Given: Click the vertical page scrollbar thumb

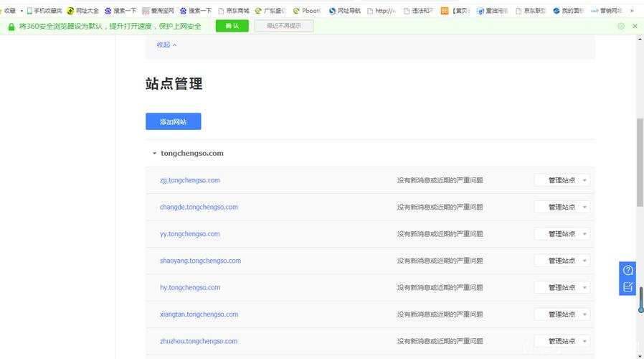Looking at the screenshot, I should 640,162.
